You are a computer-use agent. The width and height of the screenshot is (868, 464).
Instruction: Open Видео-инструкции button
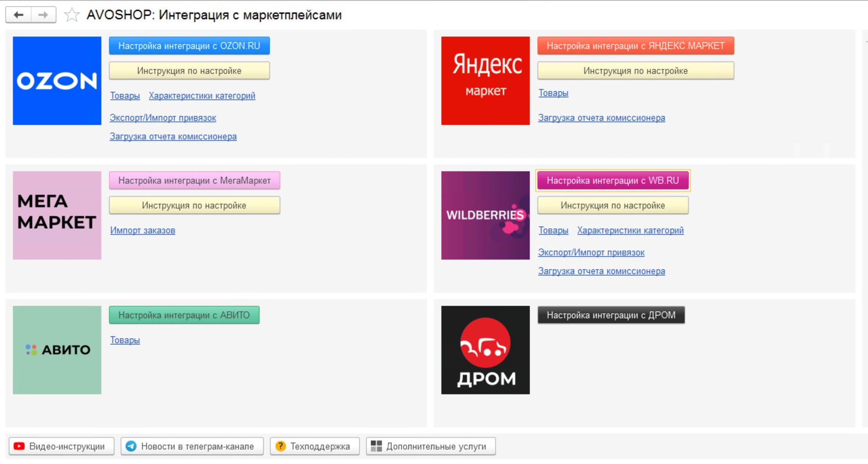coord(61,446)
